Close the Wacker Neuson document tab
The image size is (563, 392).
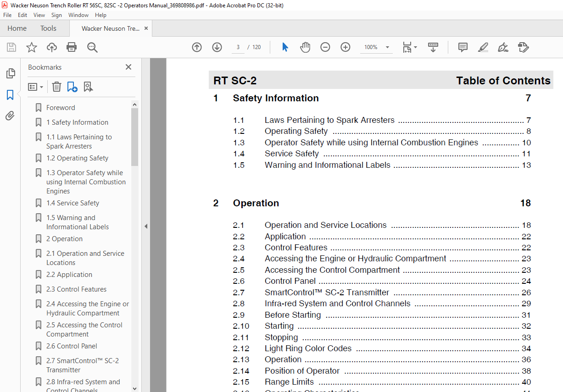click(x=146, y=28)
